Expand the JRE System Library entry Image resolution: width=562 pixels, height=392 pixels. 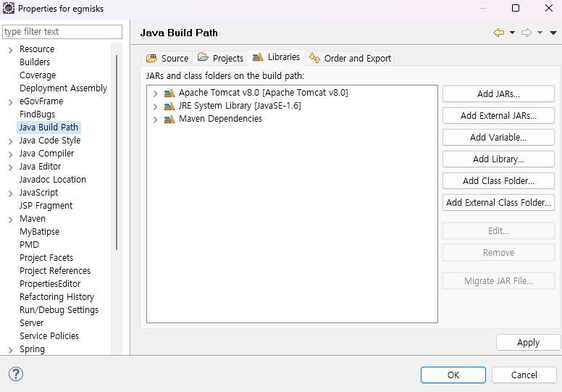[155, 107]
